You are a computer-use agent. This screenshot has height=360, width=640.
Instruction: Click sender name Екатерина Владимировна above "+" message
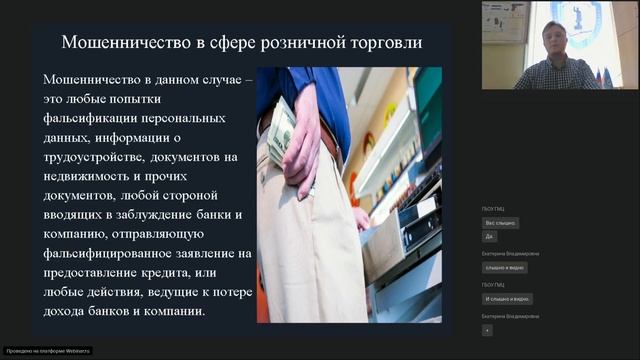click(x=510, y=316)
